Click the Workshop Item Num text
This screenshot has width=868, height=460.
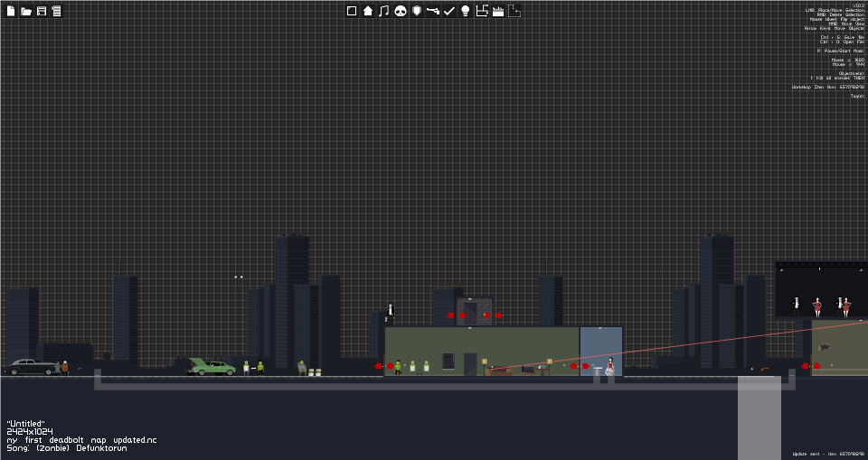click(x=827, y=87)
